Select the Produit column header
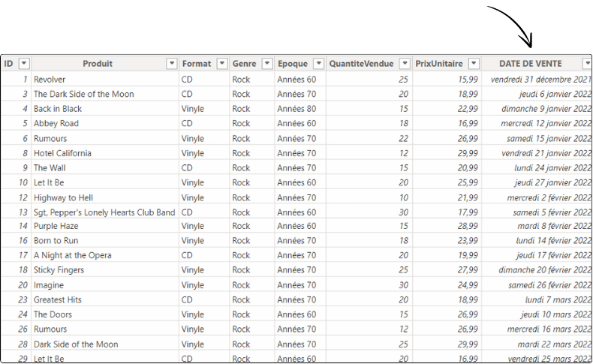The width and height of the screenshot is (593, 364). pos(98,64)
